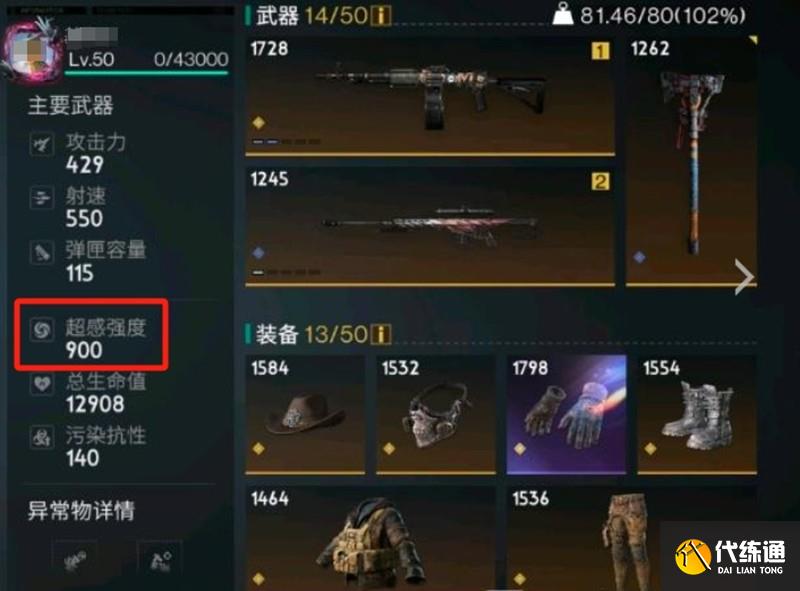Image resolution: width=800 pixels, height=591 pixels.
Task: Click the magazine capacity stat icon
Action: pyautogui.click(x=42, y=252)
